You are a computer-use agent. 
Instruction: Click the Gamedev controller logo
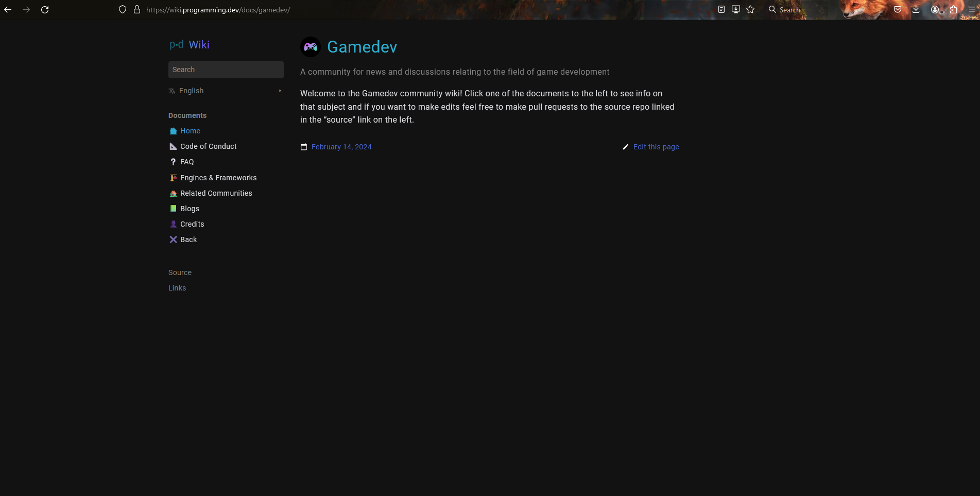pos(311,47)
